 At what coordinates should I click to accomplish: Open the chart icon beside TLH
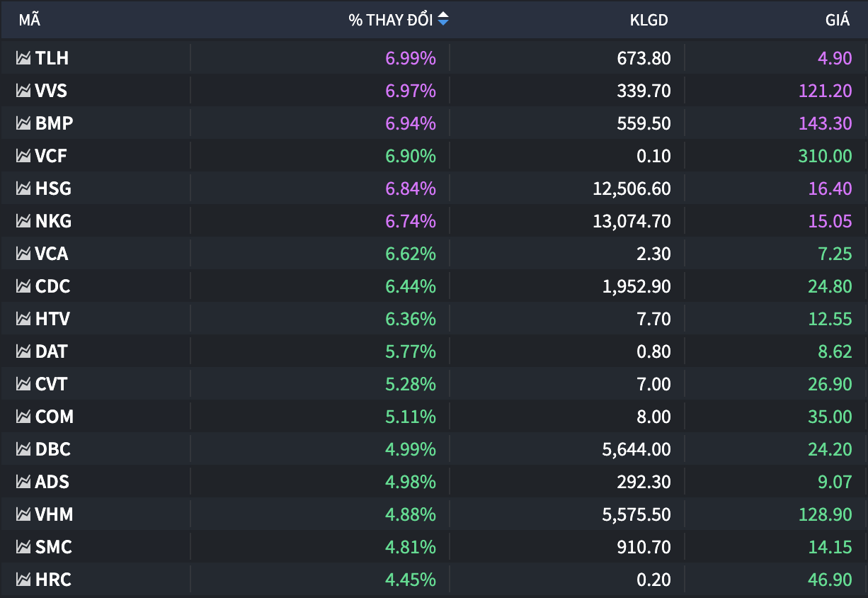[23, 58]
